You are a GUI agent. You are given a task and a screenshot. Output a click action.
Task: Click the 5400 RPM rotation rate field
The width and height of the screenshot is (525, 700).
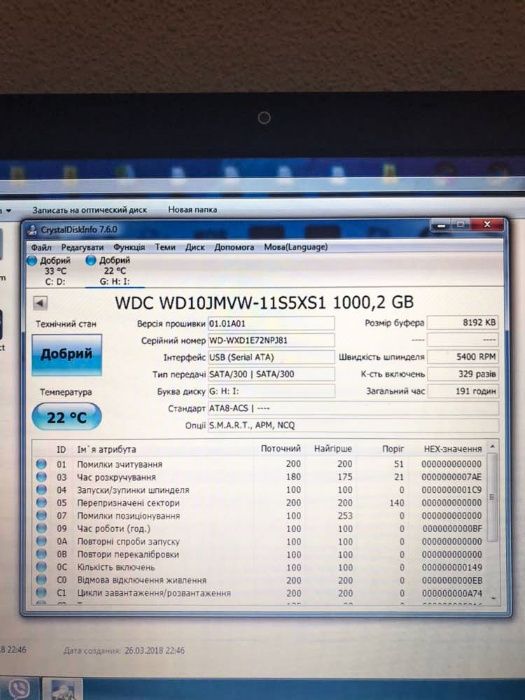462,357
